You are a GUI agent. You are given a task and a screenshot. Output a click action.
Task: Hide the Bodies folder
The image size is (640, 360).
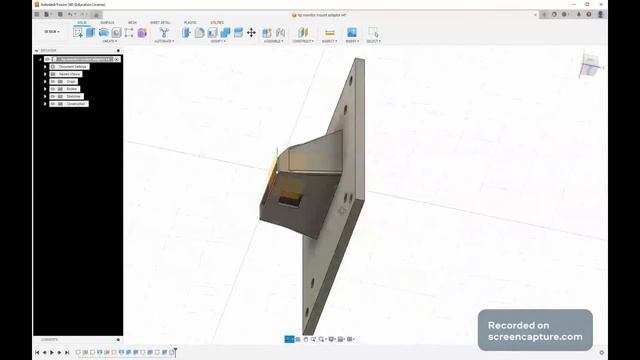click(x=53, y=89)
